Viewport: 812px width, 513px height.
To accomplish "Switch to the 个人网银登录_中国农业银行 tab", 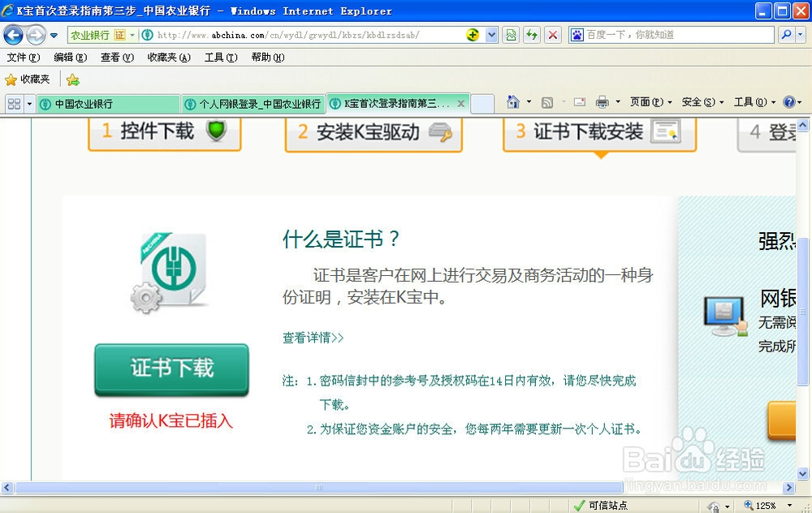I will click(x=253, y=104).
